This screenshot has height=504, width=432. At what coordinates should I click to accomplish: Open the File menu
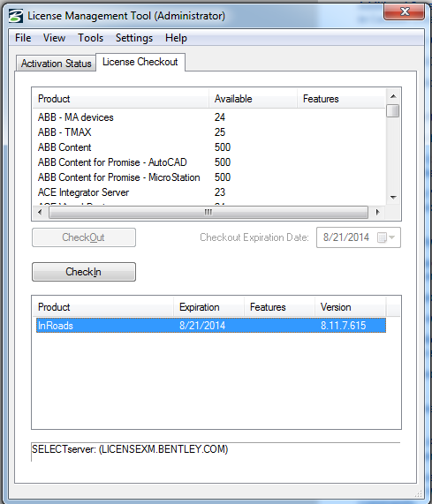click(x=23, y=38)
